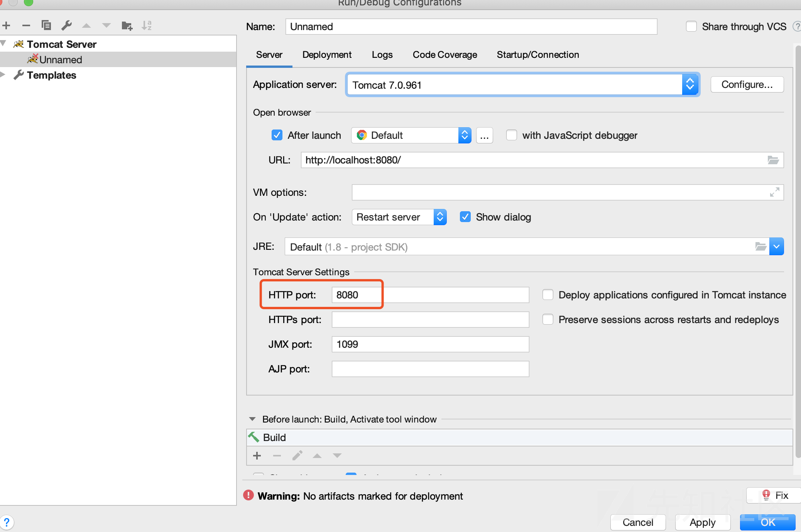Click the JMX port field

pyautogui.click(x=431, y=344)
